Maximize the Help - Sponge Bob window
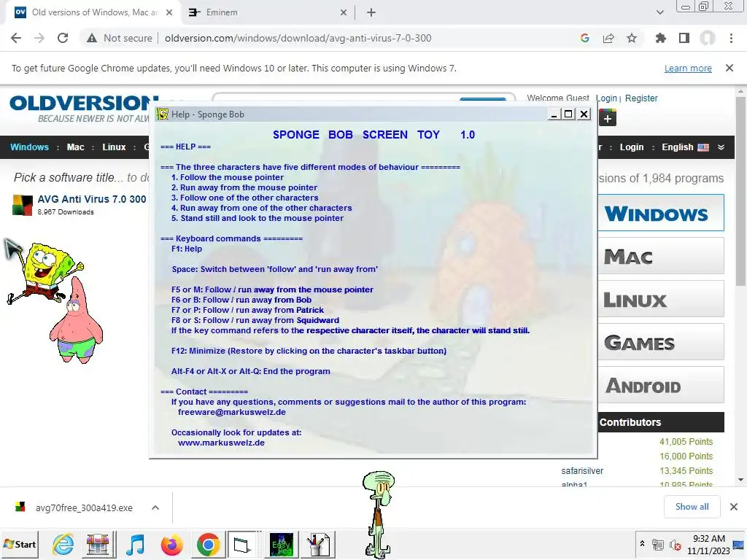 (x=568, y=114)
